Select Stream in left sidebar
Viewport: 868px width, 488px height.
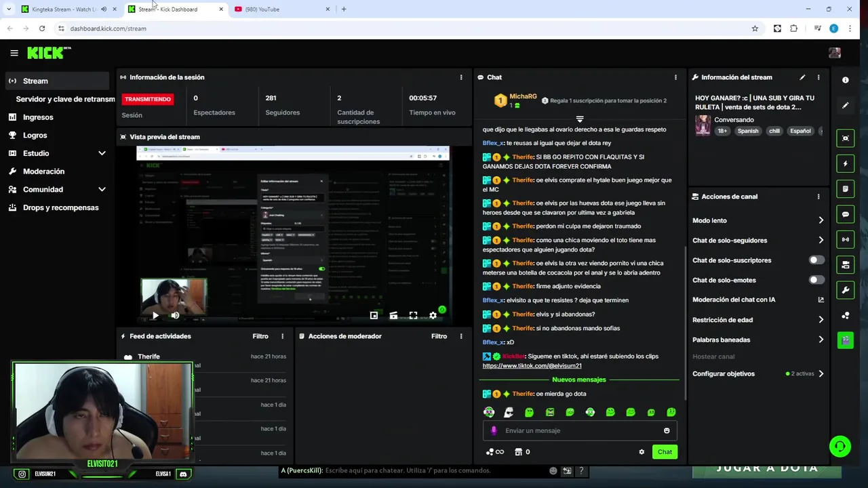[57, 81]
